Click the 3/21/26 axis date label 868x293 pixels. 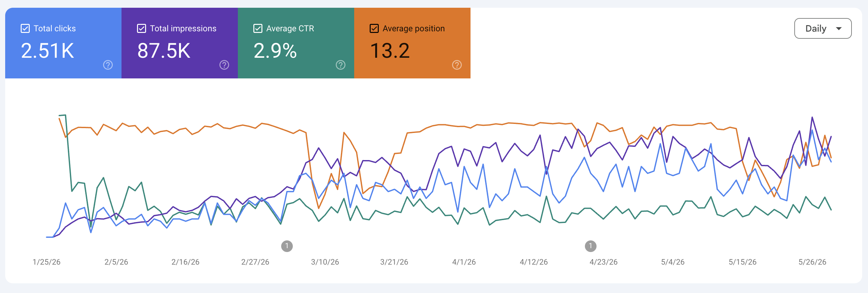[x=394, y=262]
